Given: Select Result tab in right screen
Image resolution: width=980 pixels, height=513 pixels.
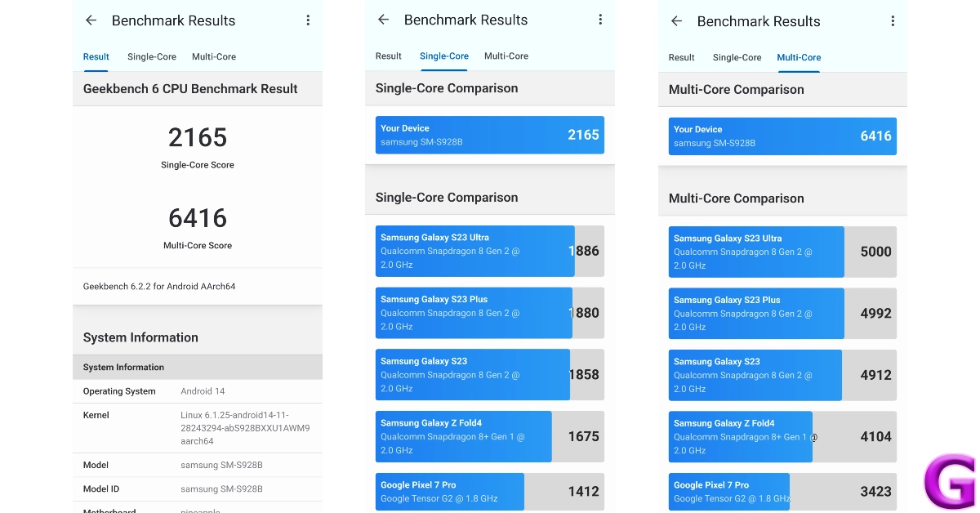Looking at the screenshot, I should click(681, 57).
